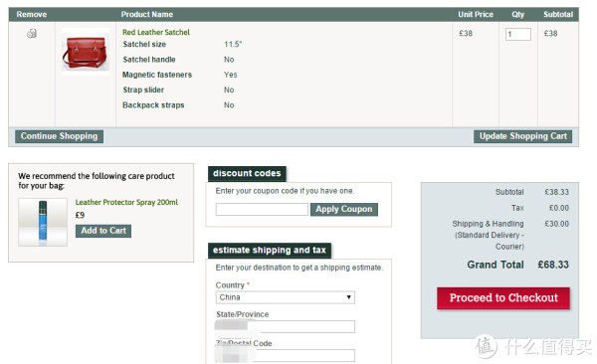This screenshot has width=597, height=364.
Task: Click the Magnetic fasteners 'Yes' value
Action: point(231,75)
